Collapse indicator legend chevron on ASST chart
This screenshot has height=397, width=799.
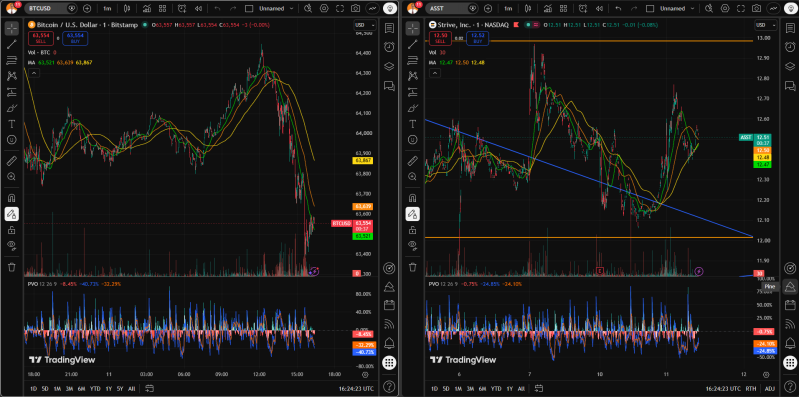click(x=434, y=73)
